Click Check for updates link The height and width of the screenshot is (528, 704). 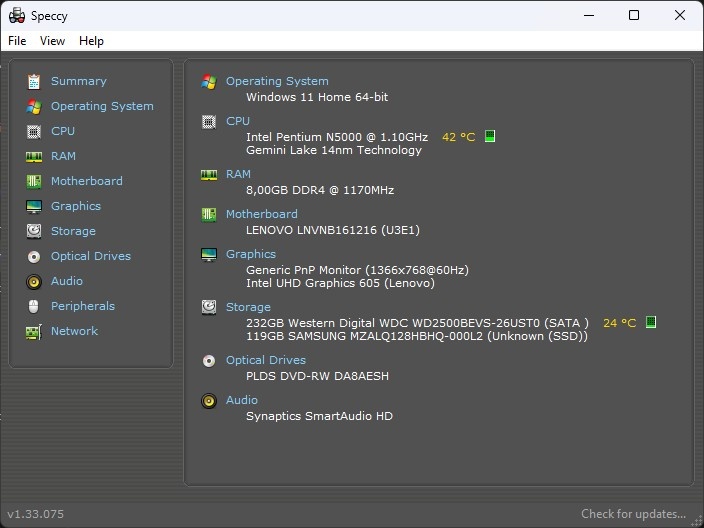(x=634, y=514)
